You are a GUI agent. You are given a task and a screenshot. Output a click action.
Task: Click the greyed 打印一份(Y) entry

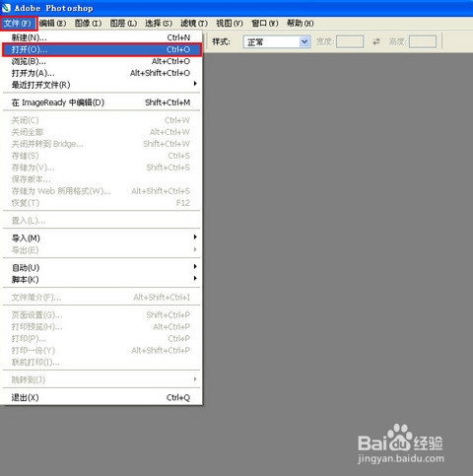point(101,350)
